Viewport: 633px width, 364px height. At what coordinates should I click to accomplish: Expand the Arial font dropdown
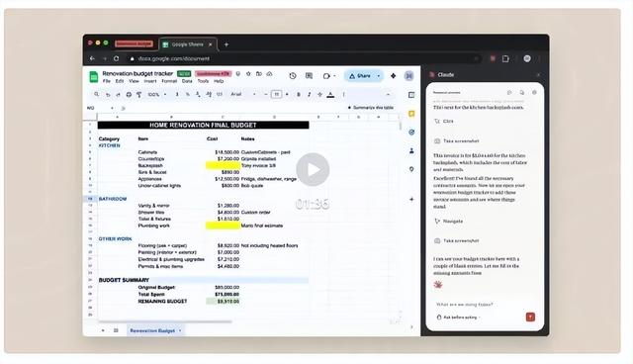[243, 94]
